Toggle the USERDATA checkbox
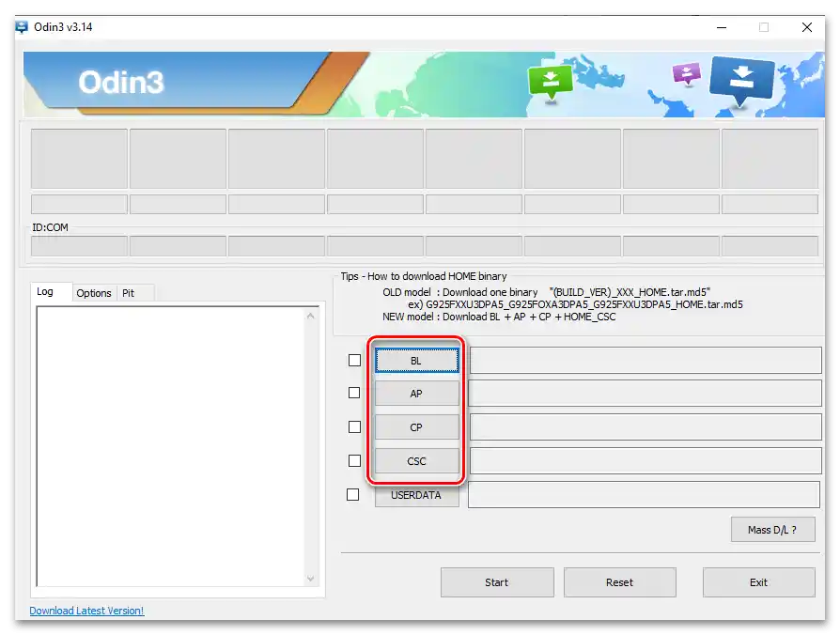The width and height of the screenshot is (840, 635). pyautogui.click(x=353, y=495)
